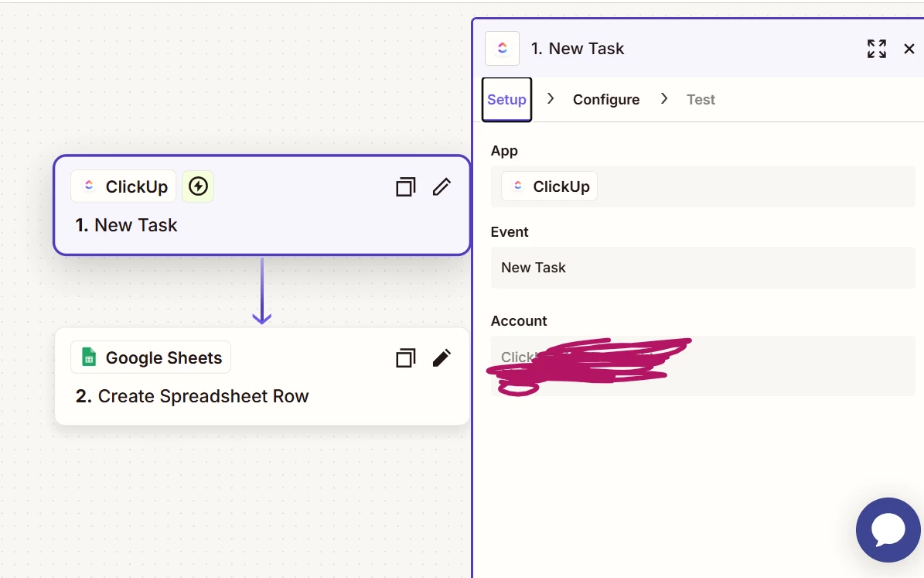Open the App field showing ClickUp

(703, 186)
